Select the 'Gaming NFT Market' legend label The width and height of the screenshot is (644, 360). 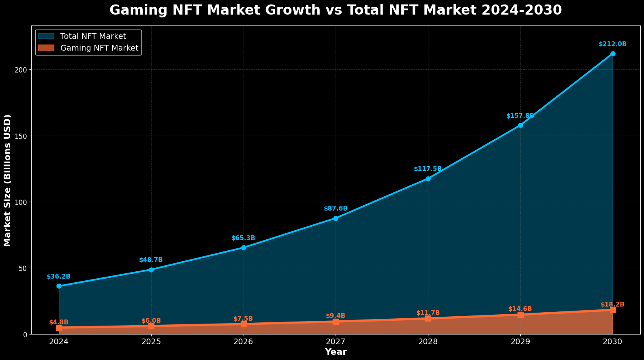(x=99, y=48)
